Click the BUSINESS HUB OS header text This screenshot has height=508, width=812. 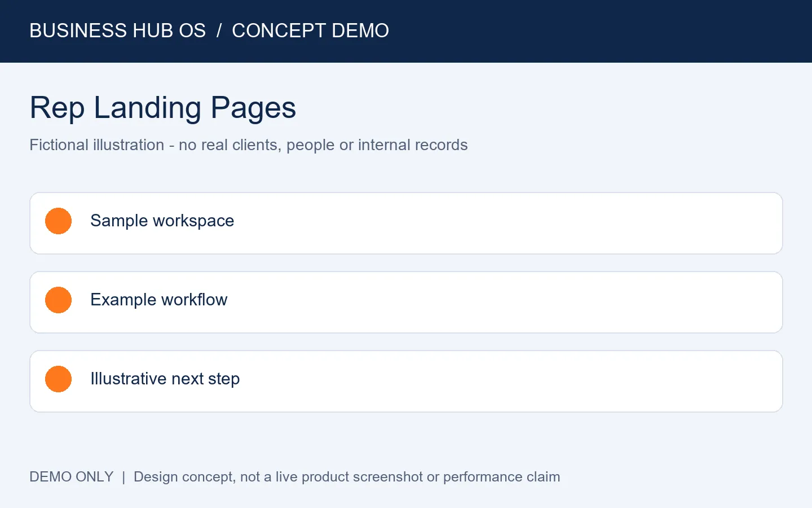pyautogui.click(x=118, y=30)
